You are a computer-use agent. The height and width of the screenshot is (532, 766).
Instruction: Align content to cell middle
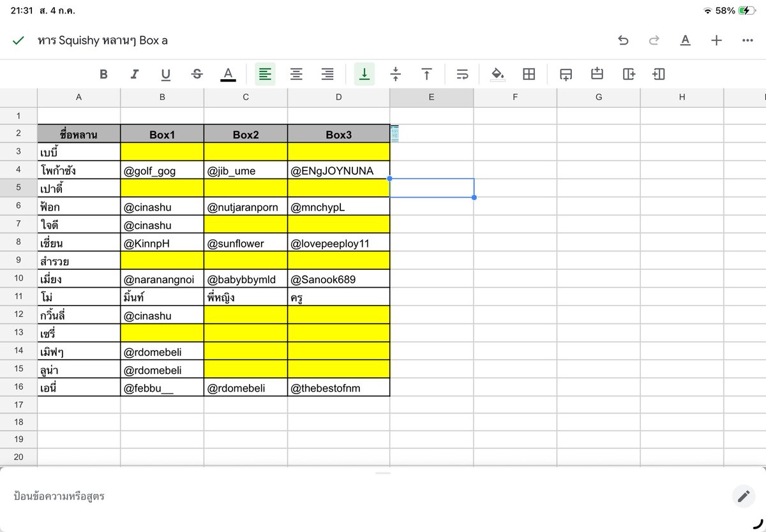tap(396, 75)
